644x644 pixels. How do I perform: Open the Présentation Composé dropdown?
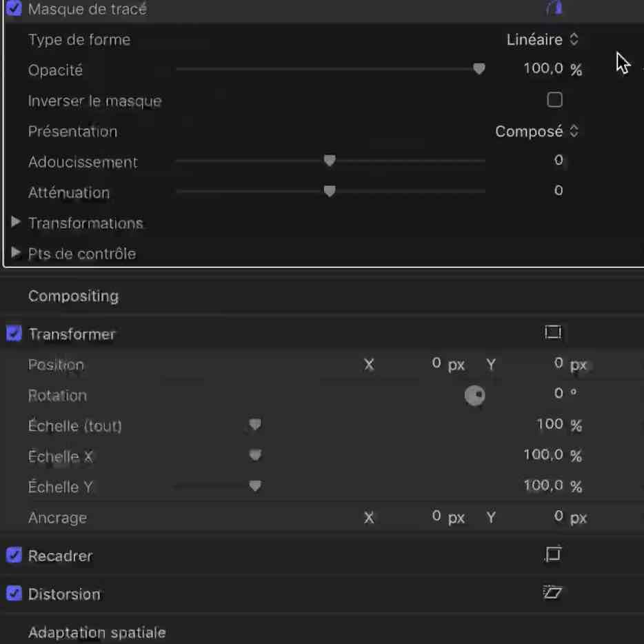537,132
